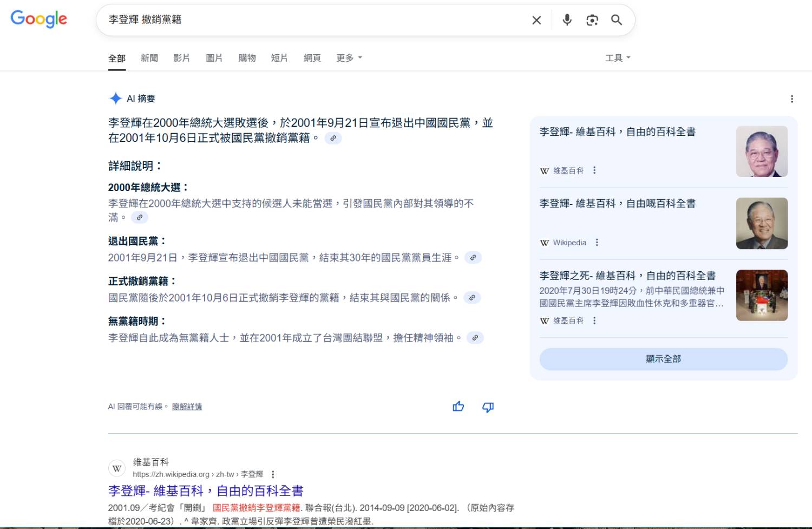Open the 瞭解詳情 link about AI responses

coord(187,407)
